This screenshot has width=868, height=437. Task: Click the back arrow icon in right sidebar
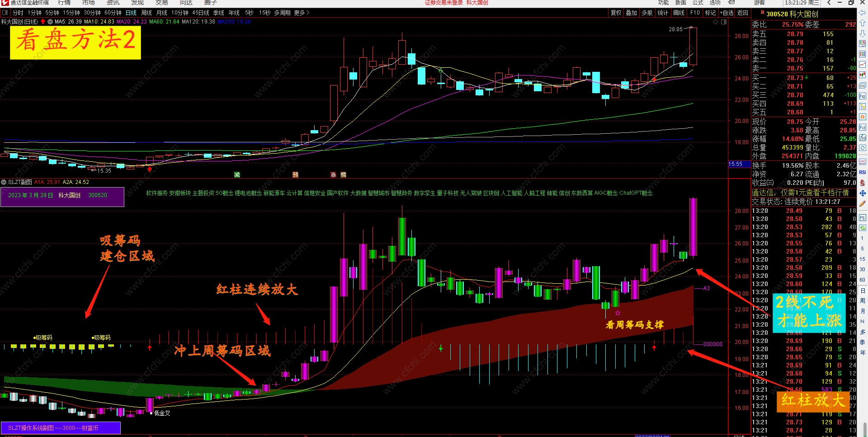click(863, 13)
